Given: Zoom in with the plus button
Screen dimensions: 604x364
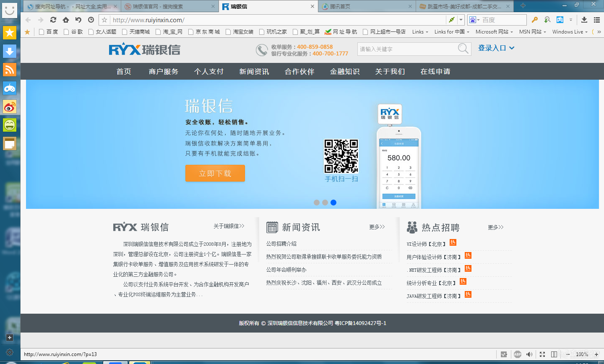Looking at the screenshot, I should [596, 354].
